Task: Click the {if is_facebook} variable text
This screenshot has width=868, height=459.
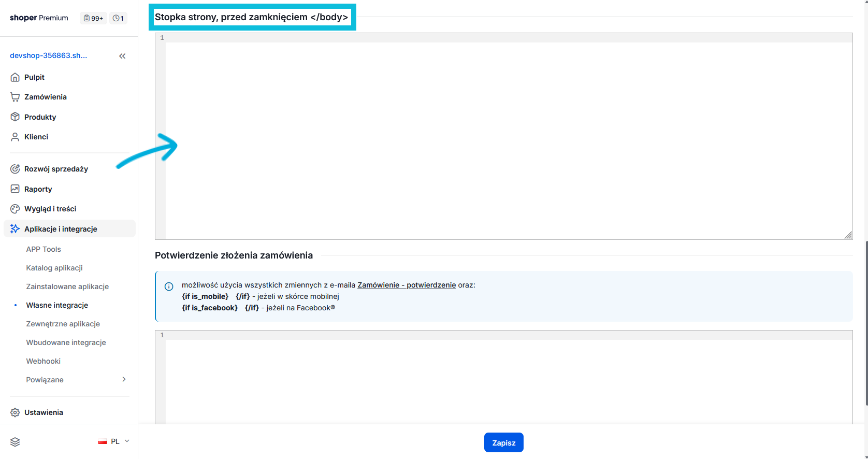Action: (210, 308)
